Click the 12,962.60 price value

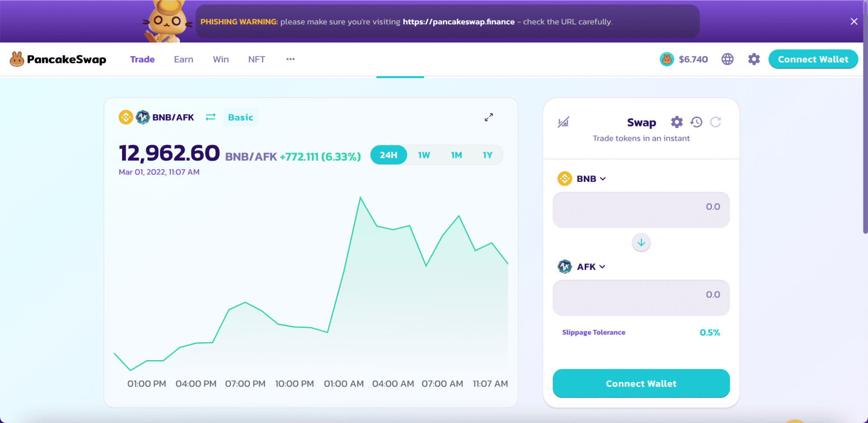tap(169, 153)
